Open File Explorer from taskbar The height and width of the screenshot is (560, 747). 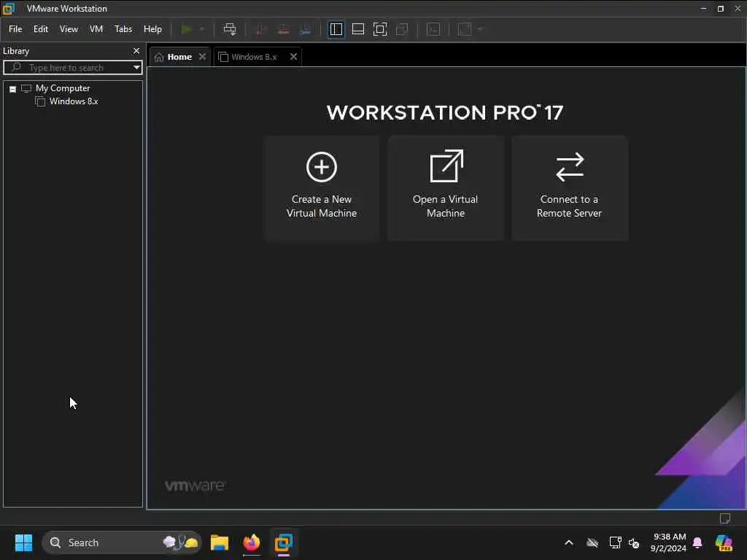[x=220, y=542]
